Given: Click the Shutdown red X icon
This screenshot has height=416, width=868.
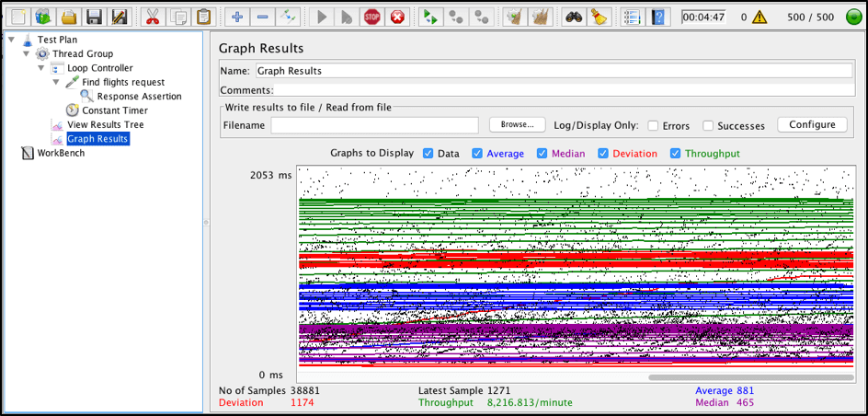Looking at the screenshot, I should (397, 17).
